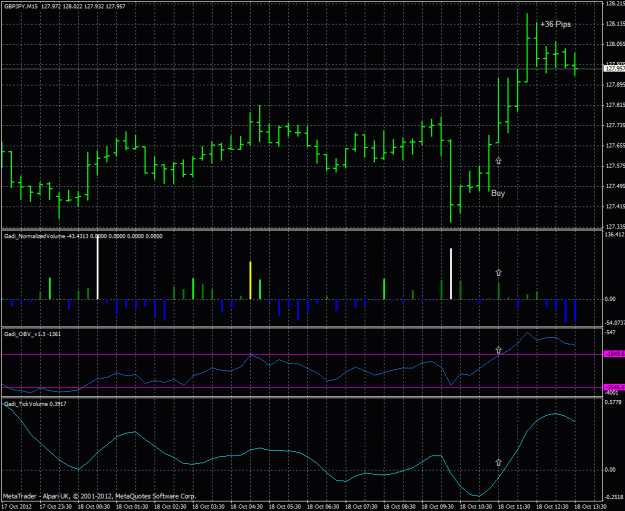The width and height of the screenshot is (625, 511).
Task: Click the up-arrow object in OBV panel
Action: tap(498, 350)
